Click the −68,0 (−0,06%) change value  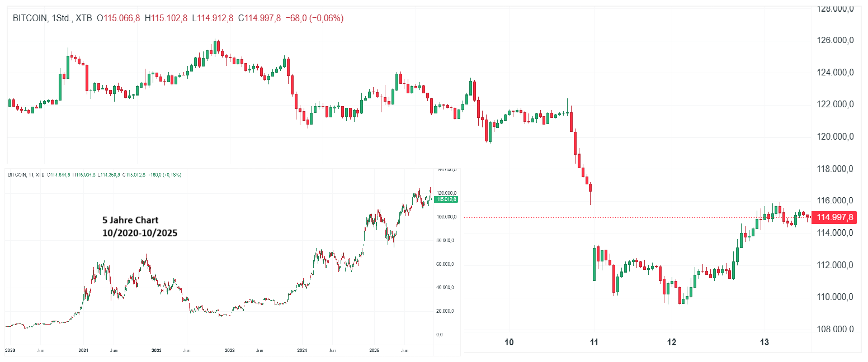[314, 18]
